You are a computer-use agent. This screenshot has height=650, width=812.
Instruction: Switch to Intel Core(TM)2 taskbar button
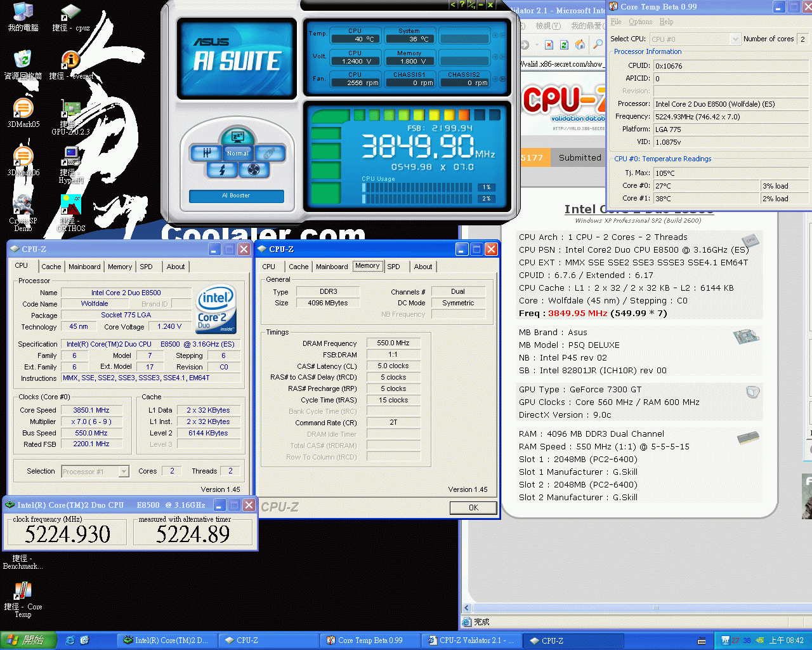click(x=167, y=640)
